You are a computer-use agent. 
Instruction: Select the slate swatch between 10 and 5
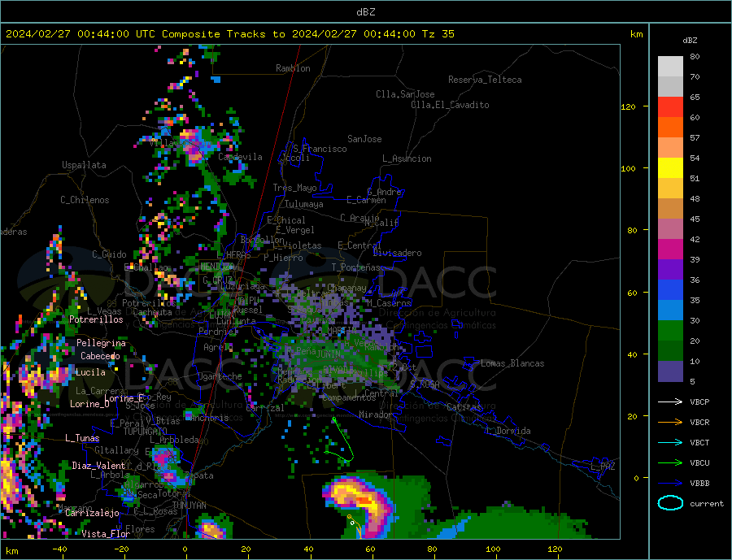[670, 371]
